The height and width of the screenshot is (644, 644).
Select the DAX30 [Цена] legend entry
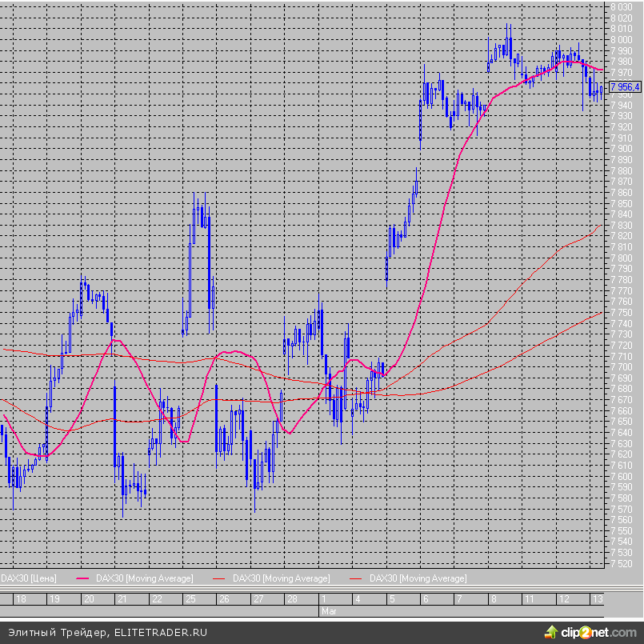[x=29, y=578]
